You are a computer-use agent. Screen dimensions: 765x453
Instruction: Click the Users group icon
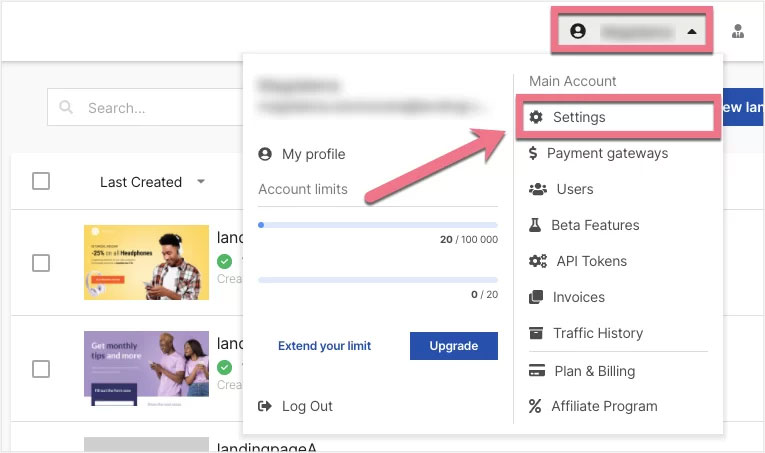tap(537, 189)
